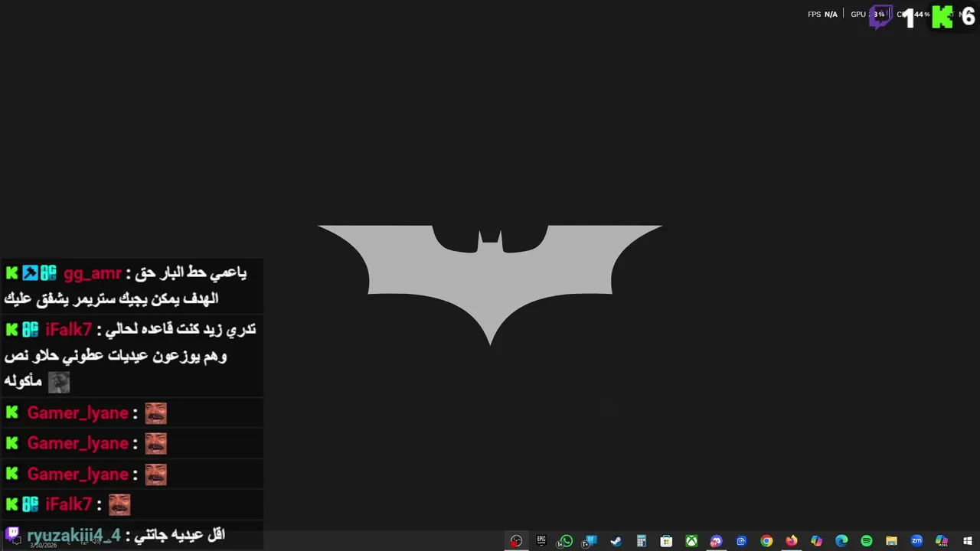Open the Windows Start button

pos(968,541)
